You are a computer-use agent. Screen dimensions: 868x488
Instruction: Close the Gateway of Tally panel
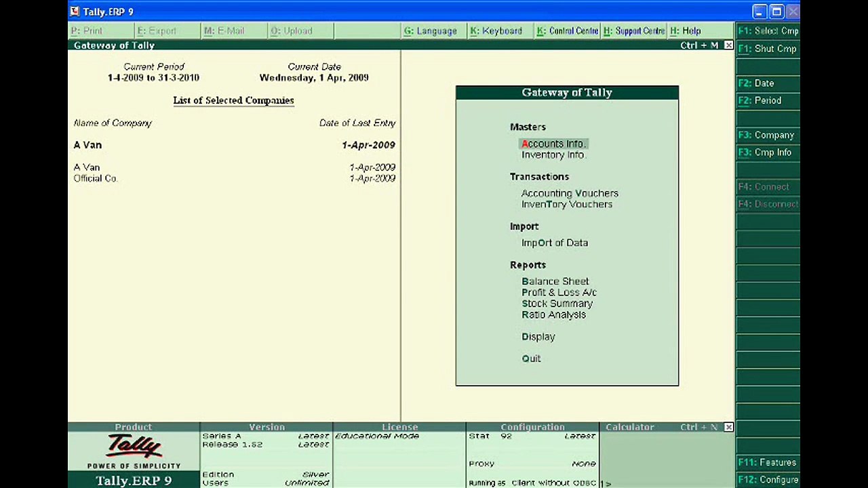tap(728, 45)
